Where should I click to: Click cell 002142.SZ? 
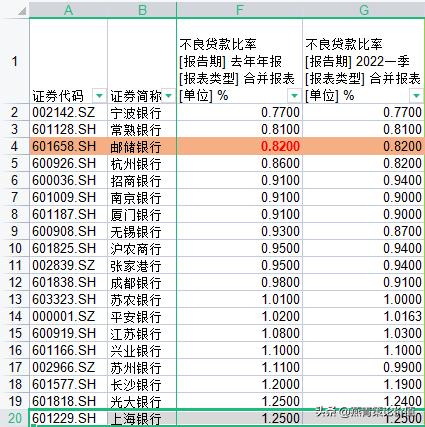(x=68, y=112)
